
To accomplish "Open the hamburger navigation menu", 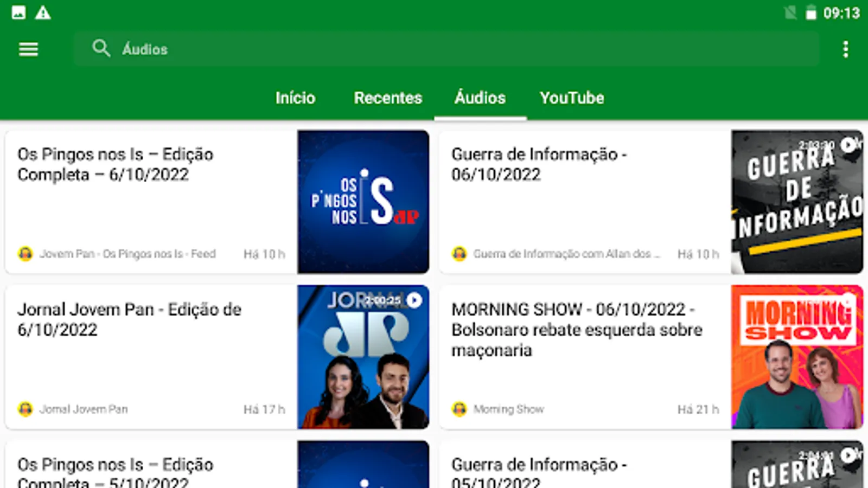I will (28, 49).
